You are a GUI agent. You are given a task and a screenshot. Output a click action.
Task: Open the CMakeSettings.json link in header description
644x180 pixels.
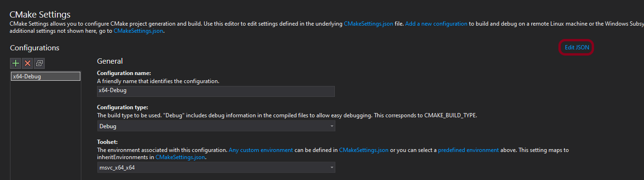369,23
